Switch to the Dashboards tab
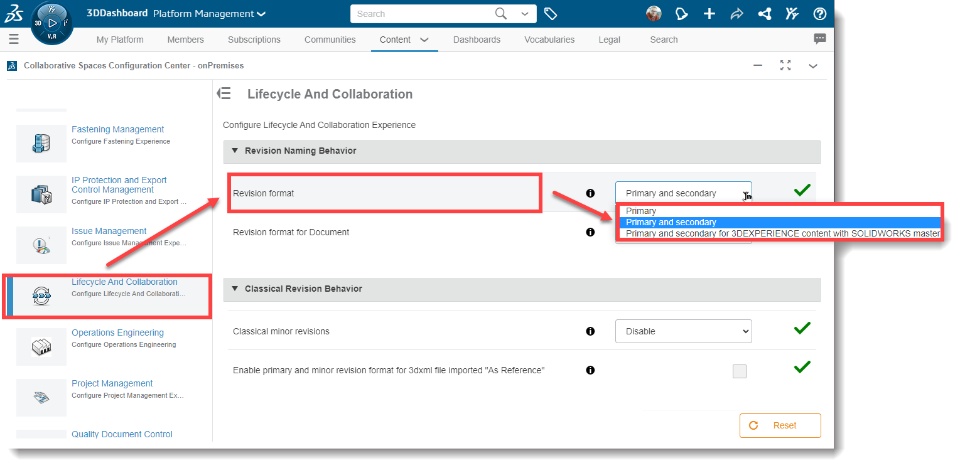 [476, 40]
